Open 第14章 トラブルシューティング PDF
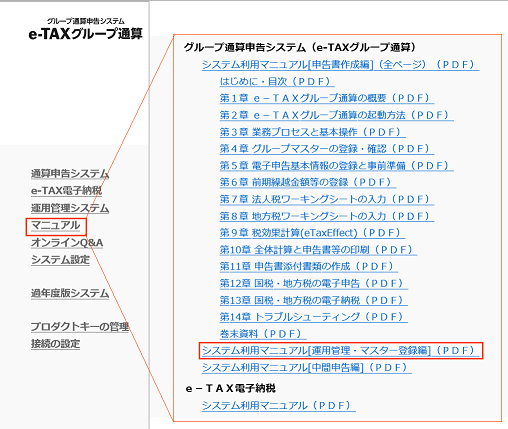Image resolution: width=508 pixels, height=429 pixels. point(314,317)
